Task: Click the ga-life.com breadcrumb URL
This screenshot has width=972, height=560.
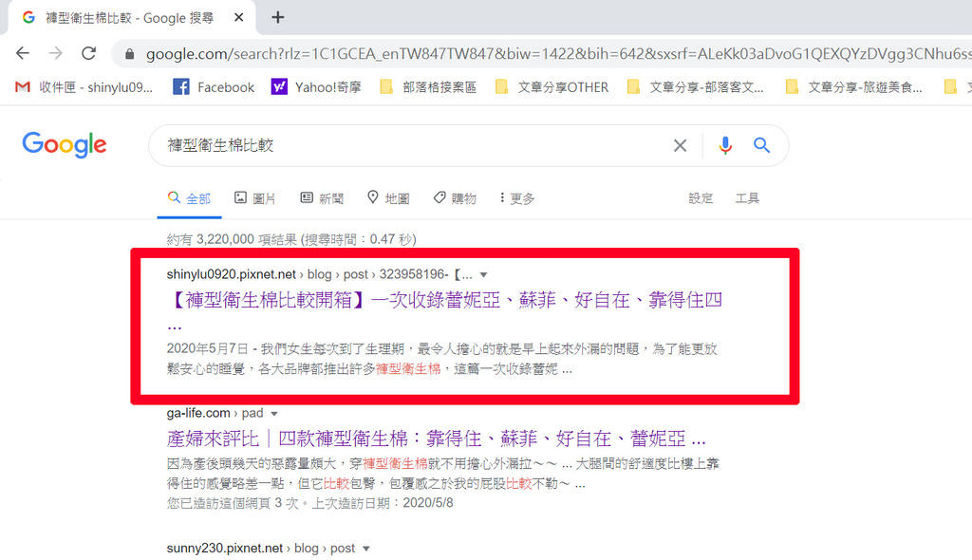Action: 215,413
